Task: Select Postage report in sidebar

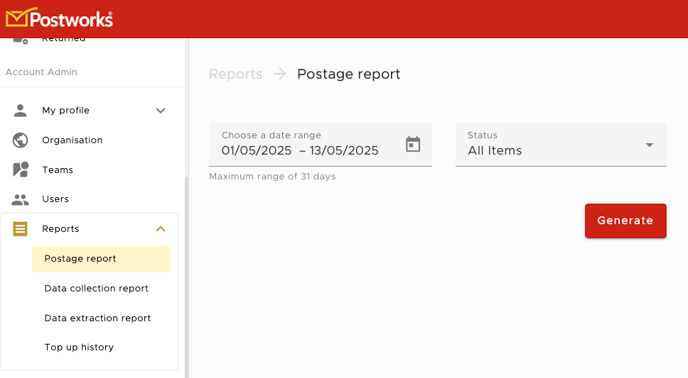Action: pyautogui.click(x=101, y=259)
